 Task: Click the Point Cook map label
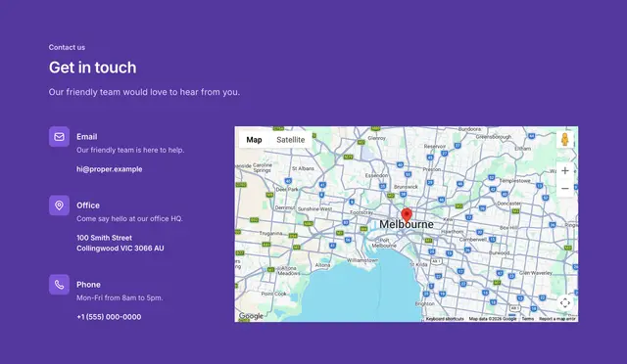coord(274,294)
